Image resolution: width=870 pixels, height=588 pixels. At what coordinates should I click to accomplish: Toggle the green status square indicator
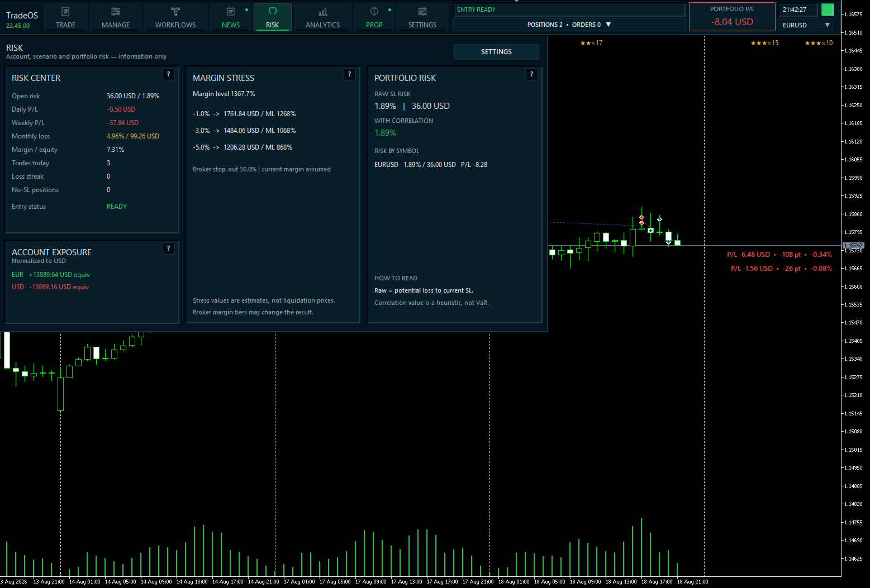coord(828,9)
